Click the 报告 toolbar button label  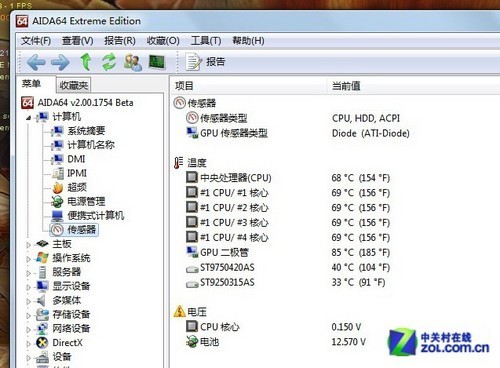215,62
